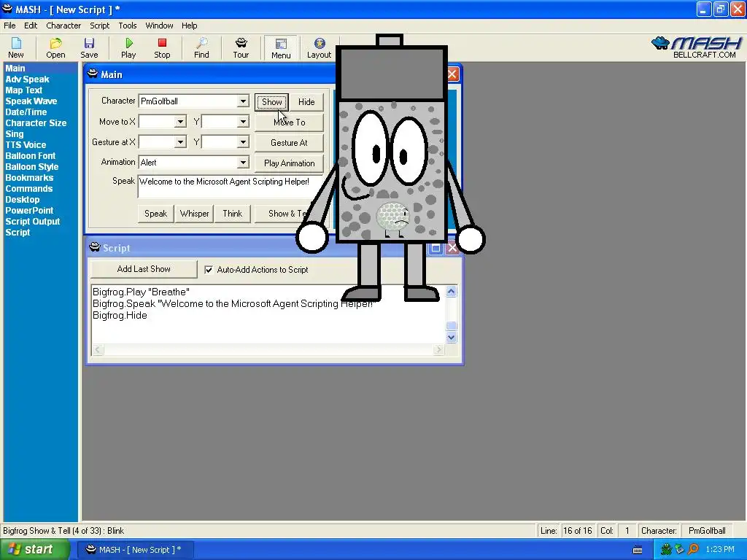
Task: Click the Think button
Action: tap(233, 214)
